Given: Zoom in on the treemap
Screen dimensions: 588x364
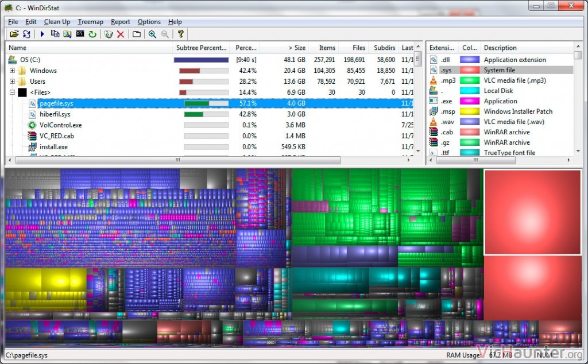Looking at the screenshot, I should click(x=152, y=34).
